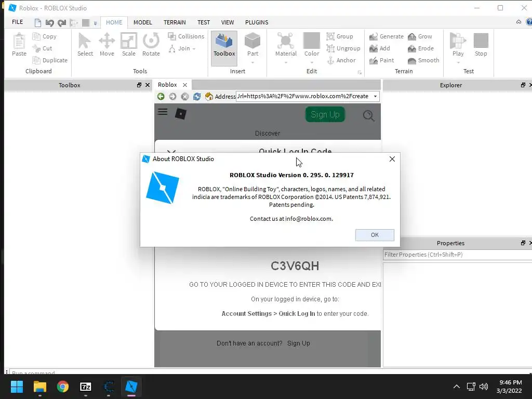Close the Roblox document tab
The height and width of the screenshot is (399, 532).
[x=185, y=85]
